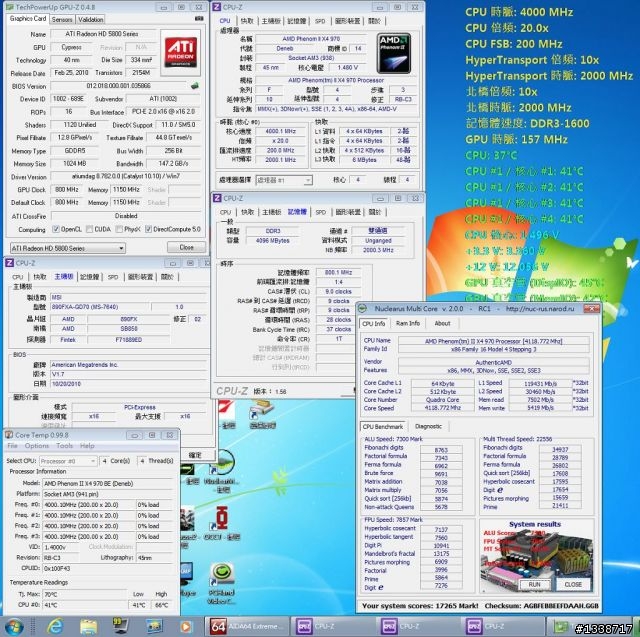Click the CPU-Z taskbar button next to AIDA64
Image resolution: width=640 pixels, height=637 pixels.
coord(332,626)
